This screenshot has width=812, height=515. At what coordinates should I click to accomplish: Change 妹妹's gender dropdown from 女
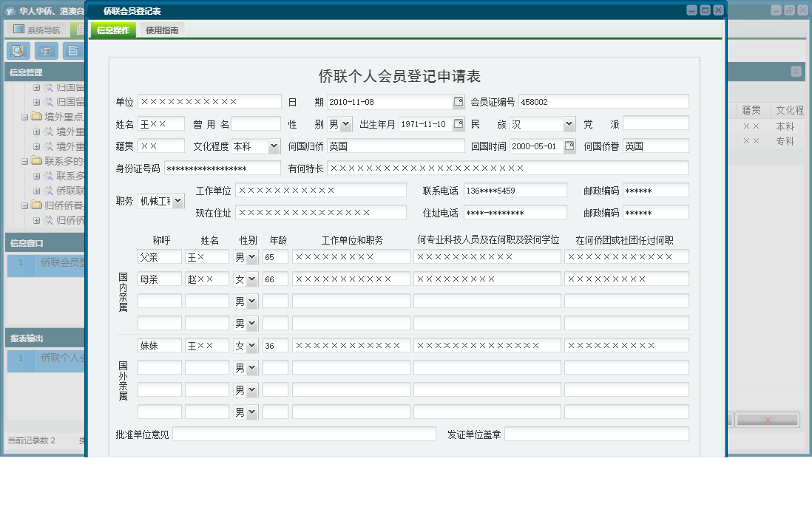(251, 344)
